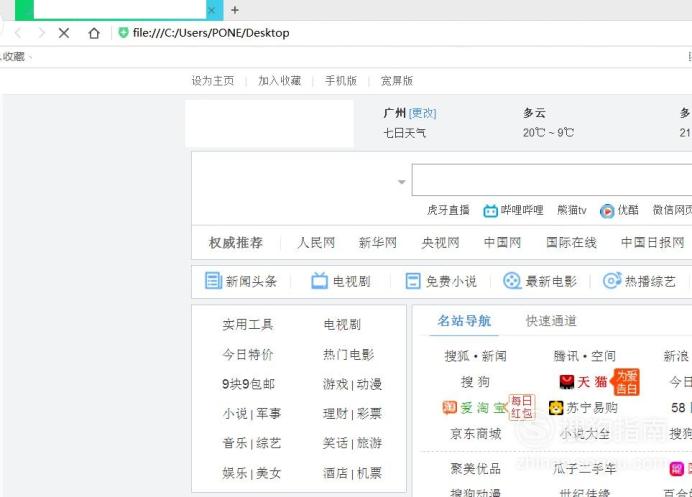Image resolution: width=692 pixels, height=497 pixels.
Task: Click the 实用工具 sidebar link
Action: [248, 325]
